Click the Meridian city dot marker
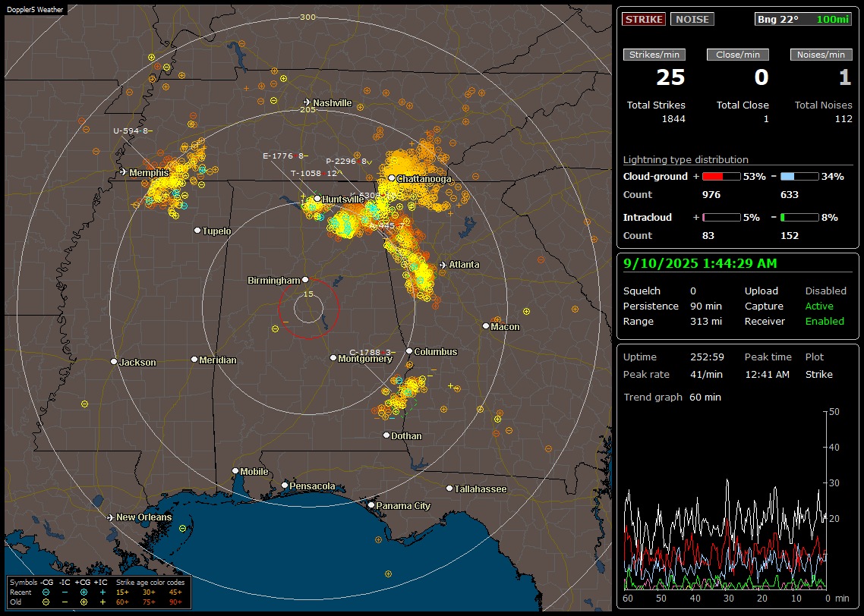 point(194,360)
